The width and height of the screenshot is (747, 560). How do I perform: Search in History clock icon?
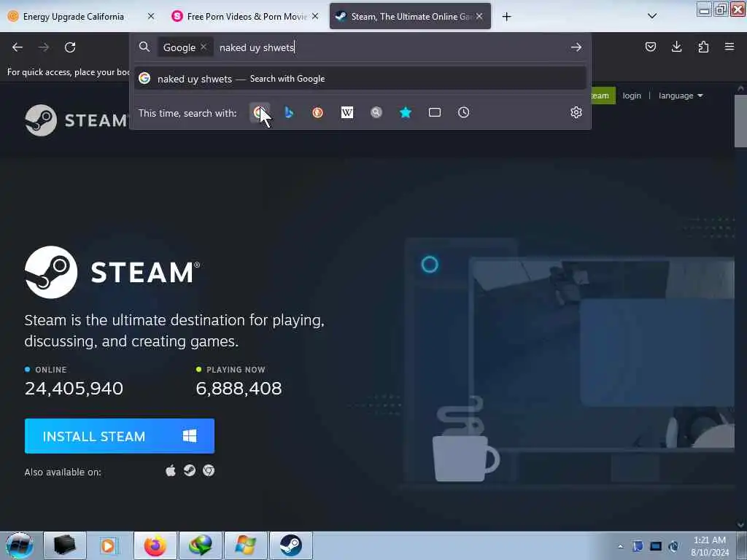pyautogui.click(x=463, y=112)
